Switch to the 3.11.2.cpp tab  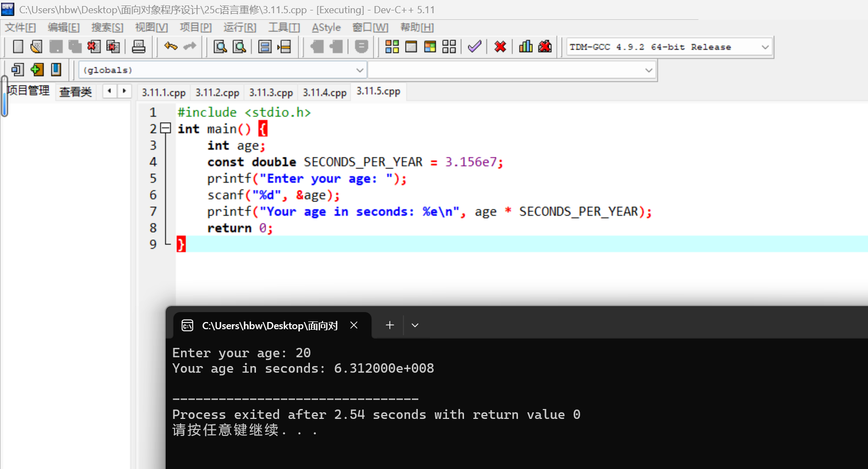(x=217, y=92)
